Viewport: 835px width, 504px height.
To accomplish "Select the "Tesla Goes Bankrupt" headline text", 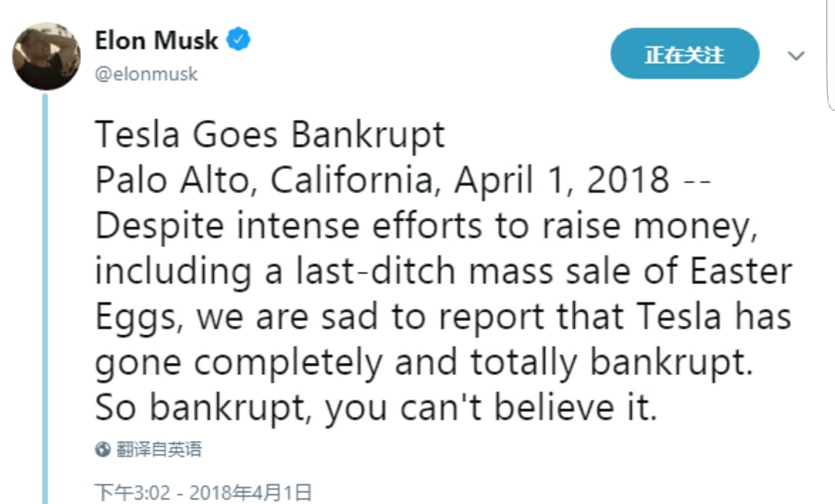I will pos(270,134).
